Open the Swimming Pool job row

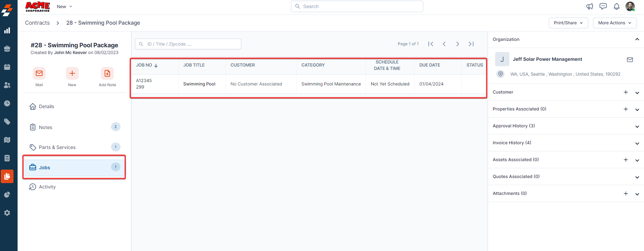[199, 84]
